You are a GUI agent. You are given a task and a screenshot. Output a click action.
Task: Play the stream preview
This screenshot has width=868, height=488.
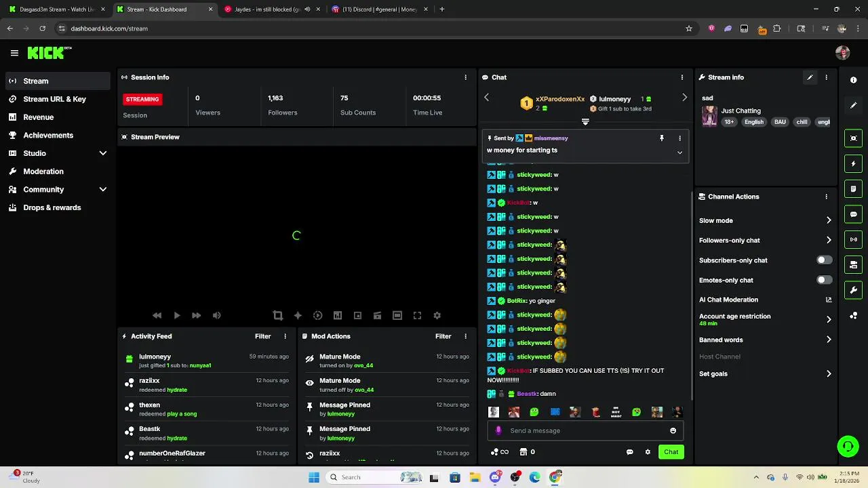(176, 316)
